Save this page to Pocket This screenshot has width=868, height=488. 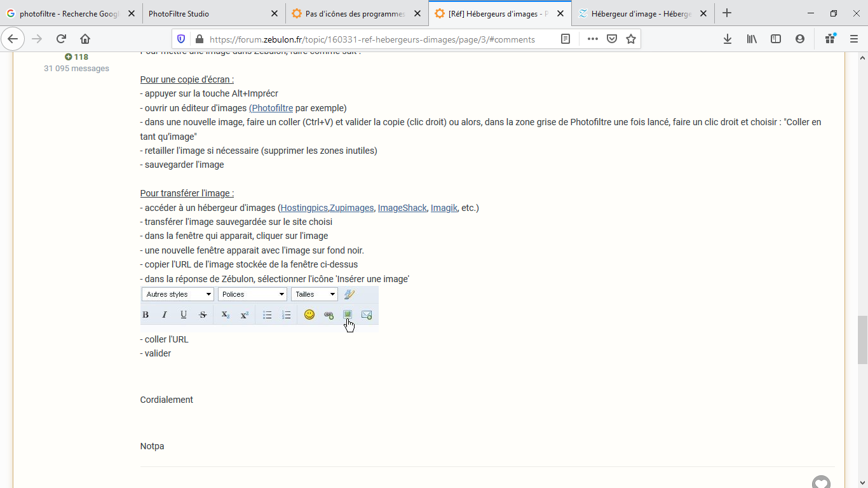[x=612, y=39]
